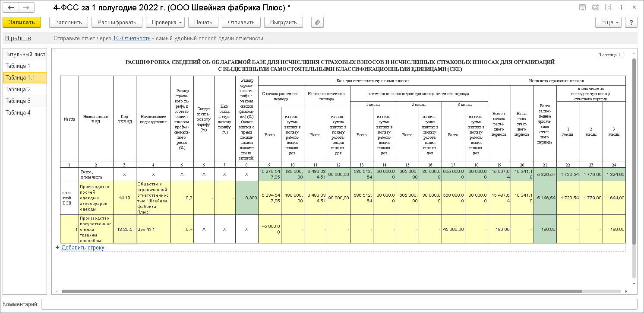The image size is (644, 313).
Task: Click the vertical scrollbar of the table
Action: coord(634,151)
